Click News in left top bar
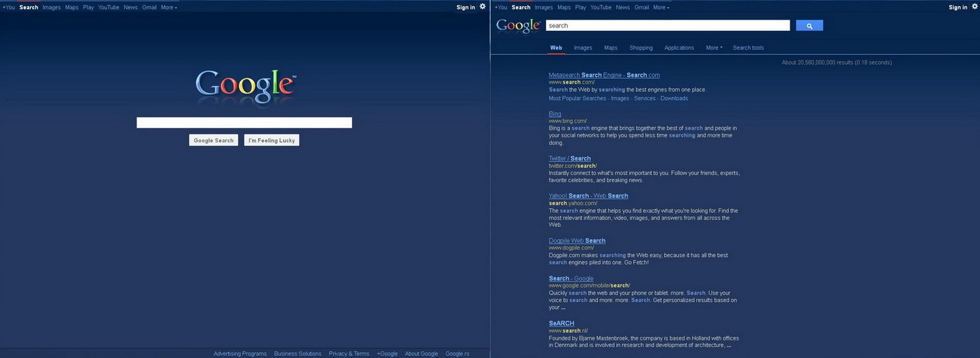Viewport: 980px width, 358px height. coord(131,7)
